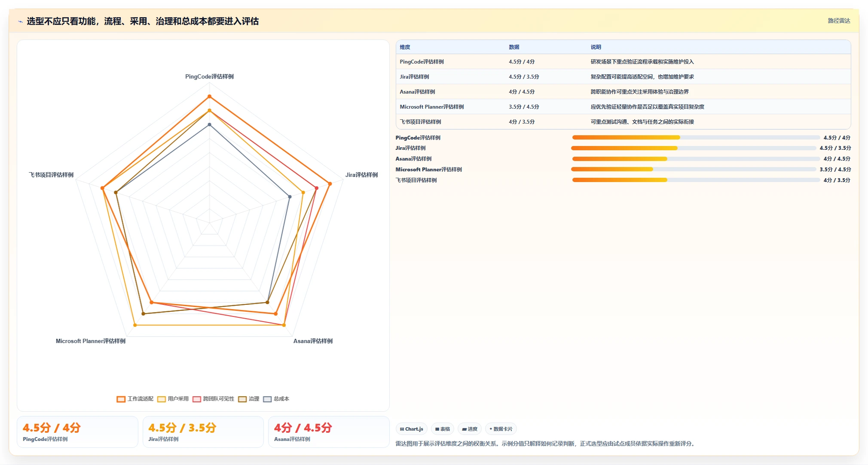Select the Asana评估样例 table row name
The height and width of the screenshot is (465, 868).
coord(417,92)
